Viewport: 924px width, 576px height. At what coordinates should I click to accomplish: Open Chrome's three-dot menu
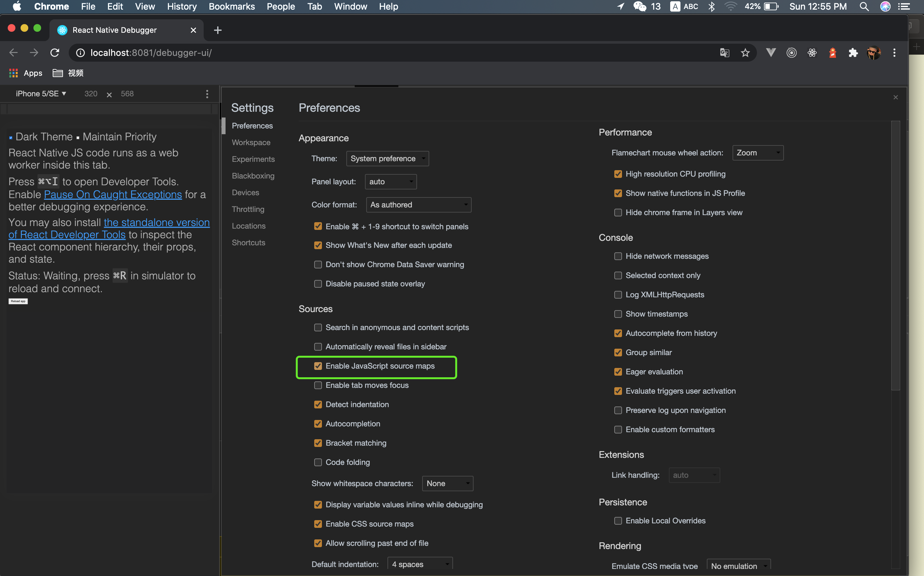coord(894,53)
